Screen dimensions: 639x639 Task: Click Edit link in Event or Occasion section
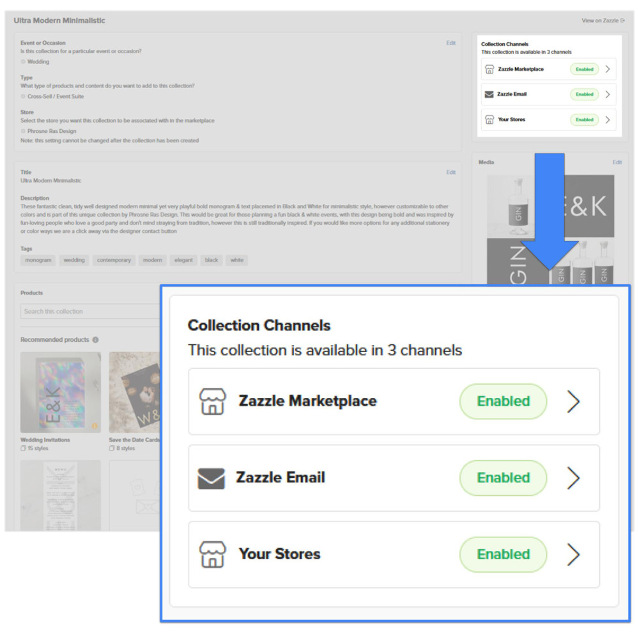click(451, 43)
